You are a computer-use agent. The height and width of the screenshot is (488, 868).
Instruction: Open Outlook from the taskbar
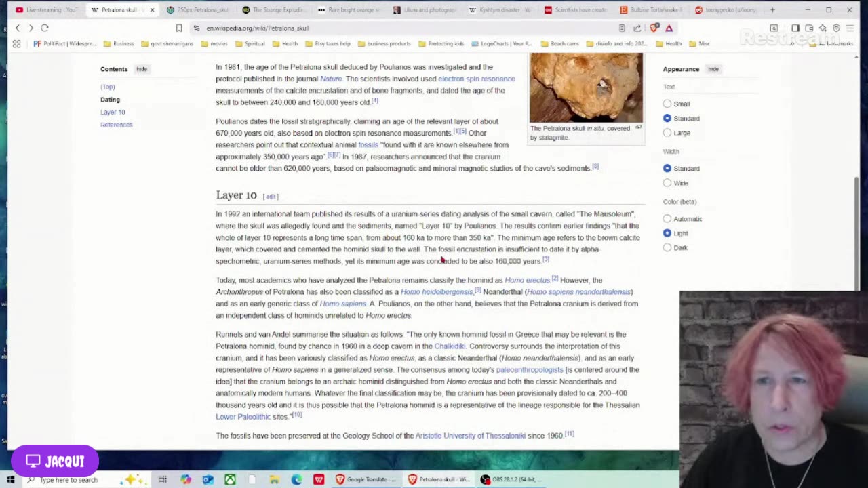[x=208, y=479]
